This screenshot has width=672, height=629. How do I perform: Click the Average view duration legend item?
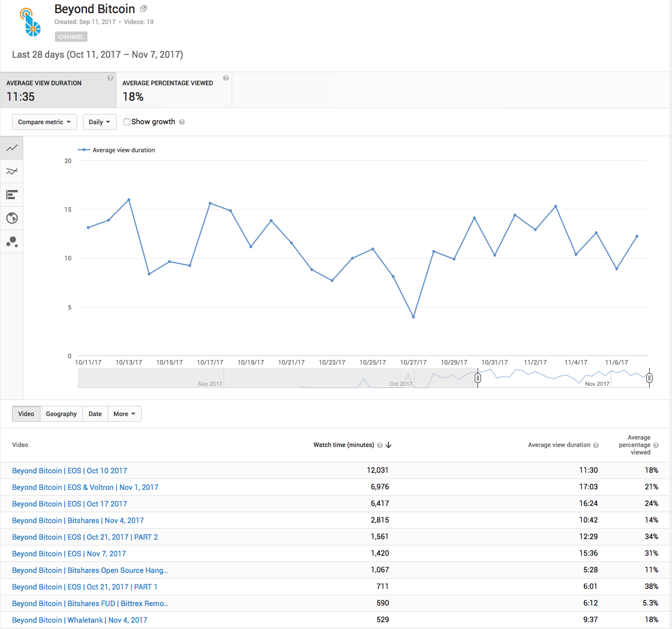116,150
